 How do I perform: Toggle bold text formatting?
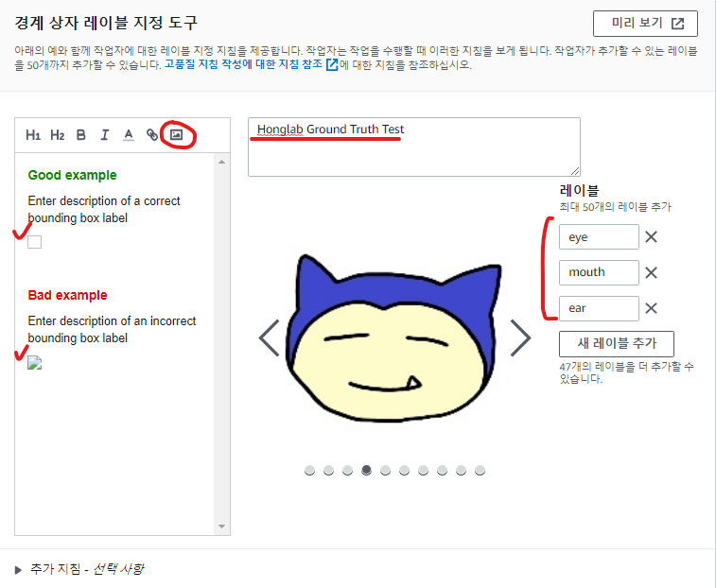pos(81,135)
